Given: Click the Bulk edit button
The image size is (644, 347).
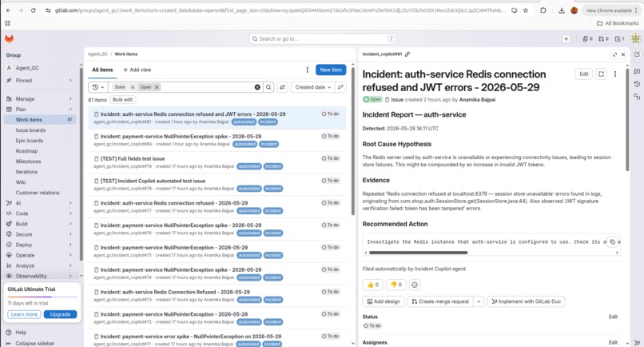Looking at the screenshot, I should click(122, 99).
